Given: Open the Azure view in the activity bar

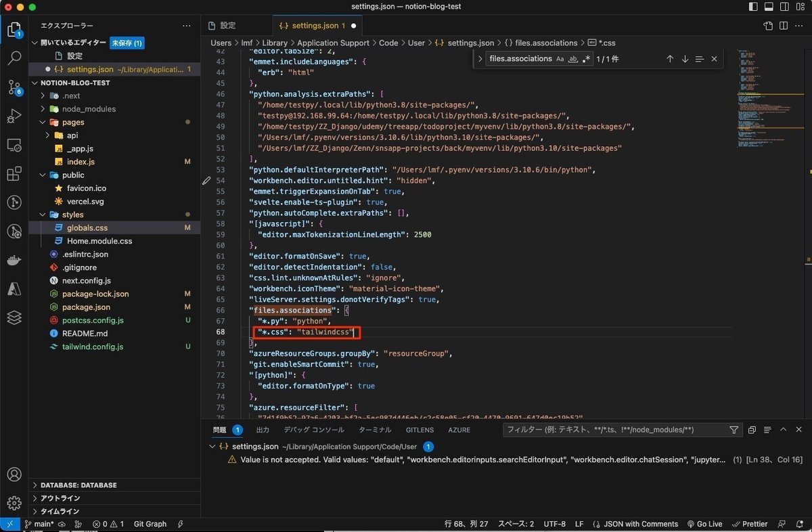Looking at the screenshot, I should 14,289.
